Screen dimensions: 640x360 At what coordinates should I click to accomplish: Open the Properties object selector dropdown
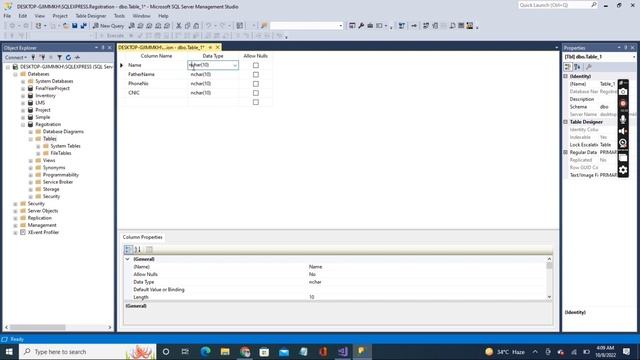633,57
